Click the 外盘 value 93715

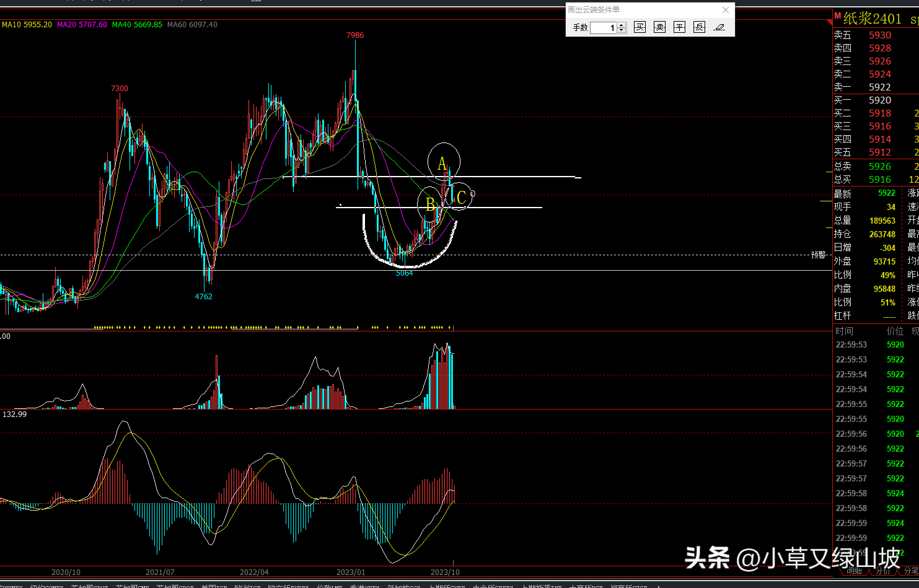point(884,261)
